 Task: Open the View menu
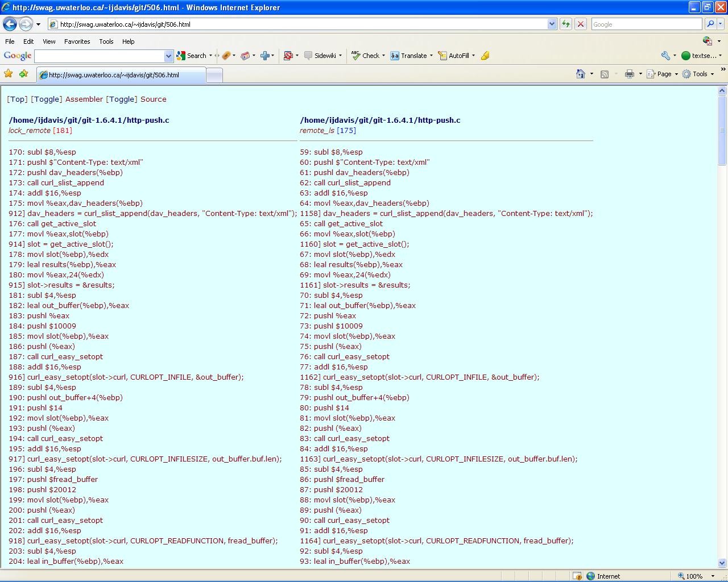(x=49, y=41)
